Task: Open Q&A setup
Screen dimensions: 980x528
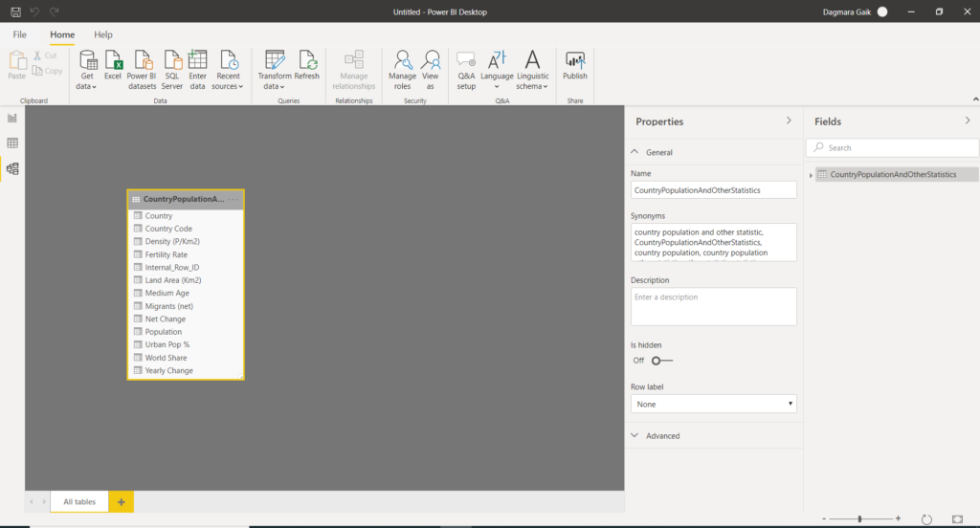Action: (466, 70)
